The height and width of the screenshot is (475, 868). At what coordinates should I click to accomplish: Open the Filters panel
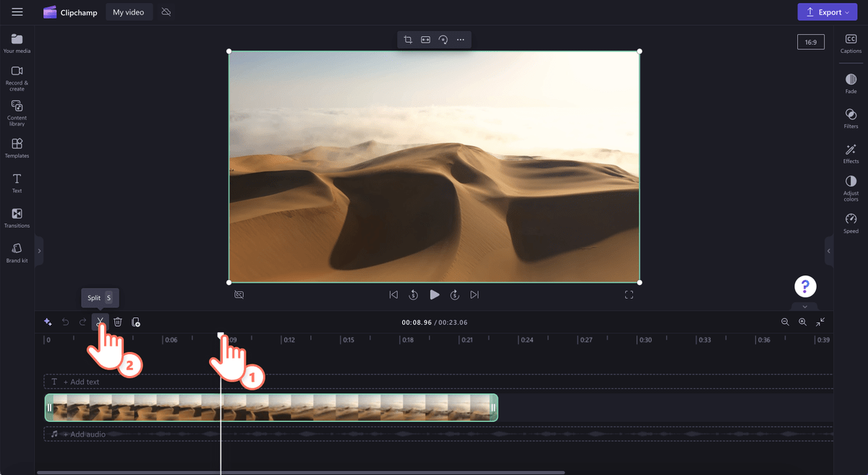[851, 117]
